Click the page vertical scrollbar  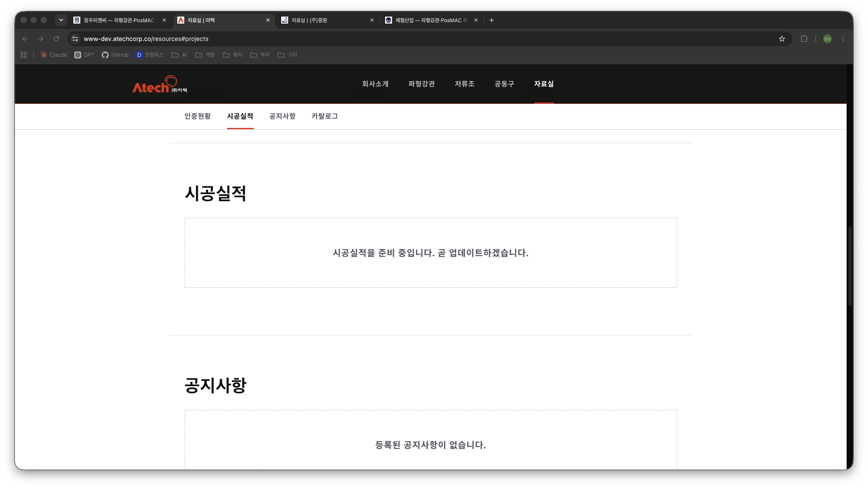click(x=850, y=266)
